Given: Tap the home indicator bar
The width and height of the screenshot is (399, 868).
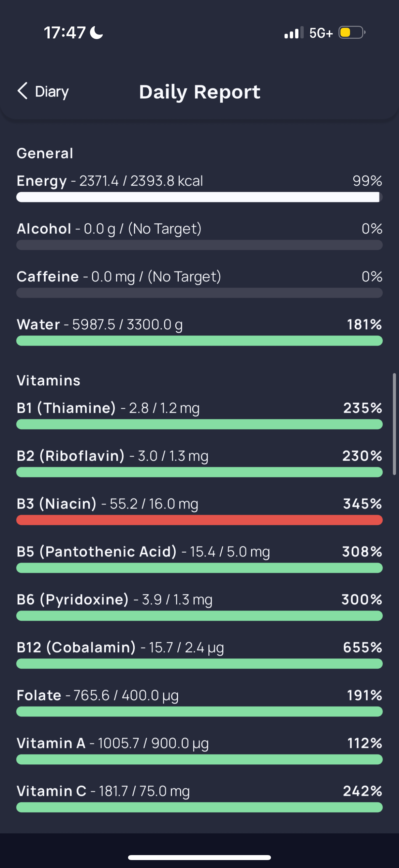Looking at the screenshot, I should pos(199,857).
